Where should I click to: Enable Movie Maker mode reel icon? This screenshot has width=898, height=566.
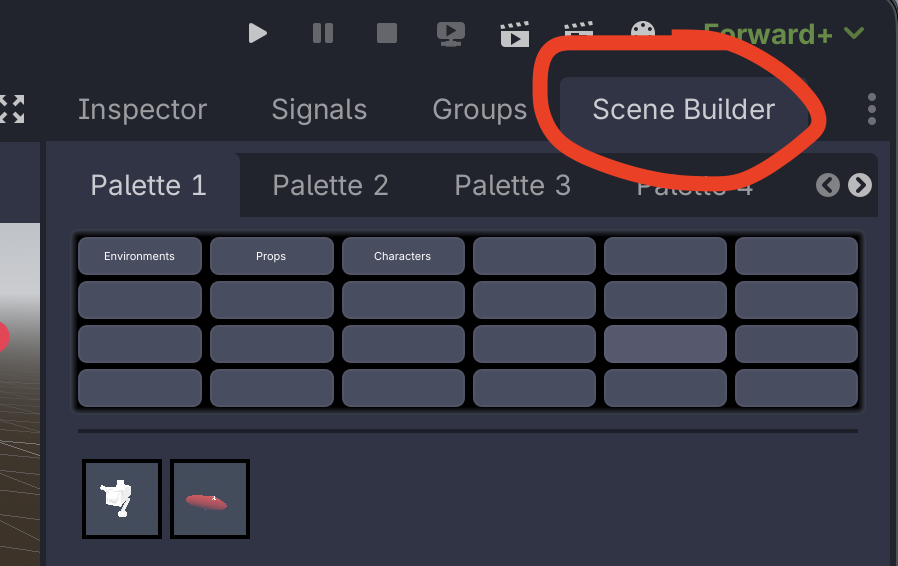[642, 33]
